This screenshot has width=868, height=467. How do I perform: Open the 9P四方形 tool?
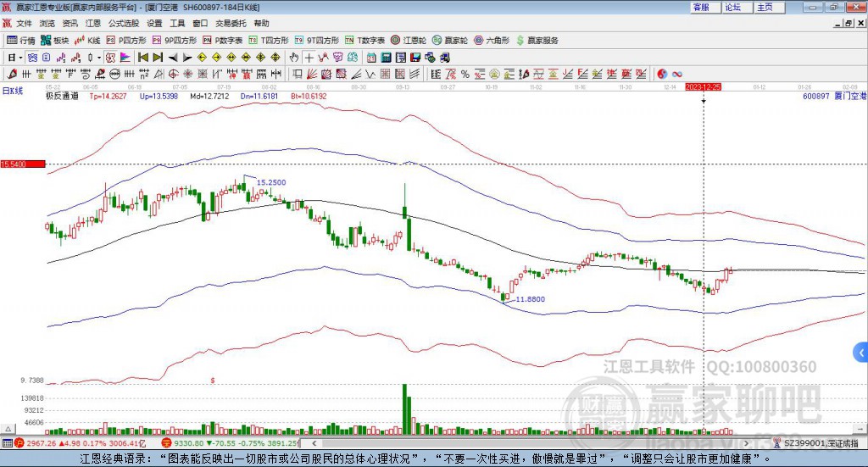click(175, 41)
